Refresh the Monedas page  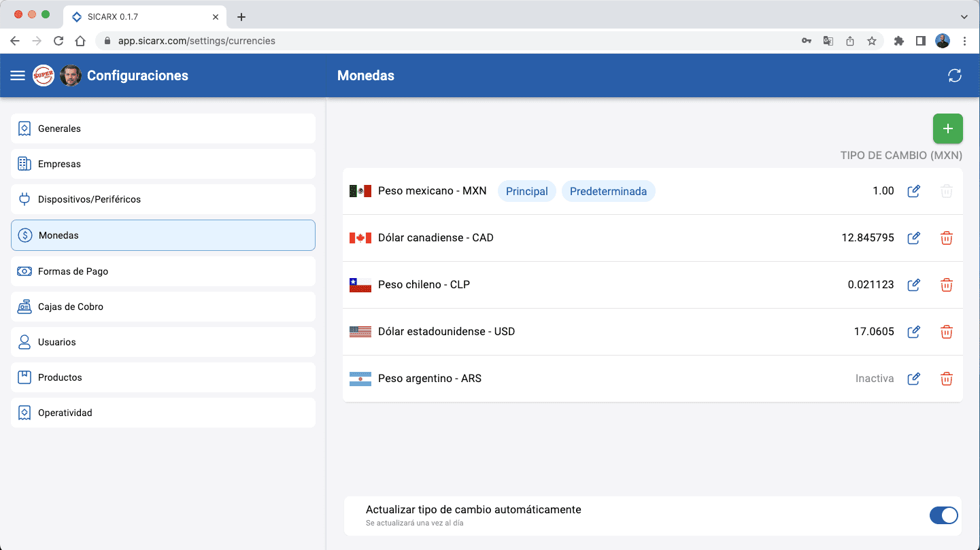point(954,75)
